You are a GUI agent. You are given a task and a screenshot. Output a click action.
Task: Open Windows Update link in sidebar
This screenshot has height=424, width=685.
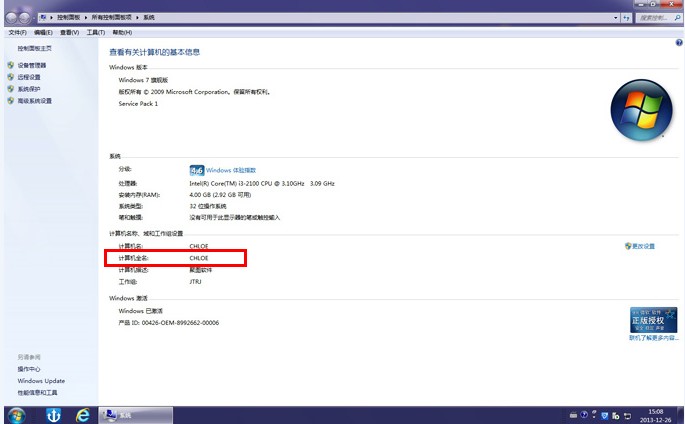tap(41, 381)
